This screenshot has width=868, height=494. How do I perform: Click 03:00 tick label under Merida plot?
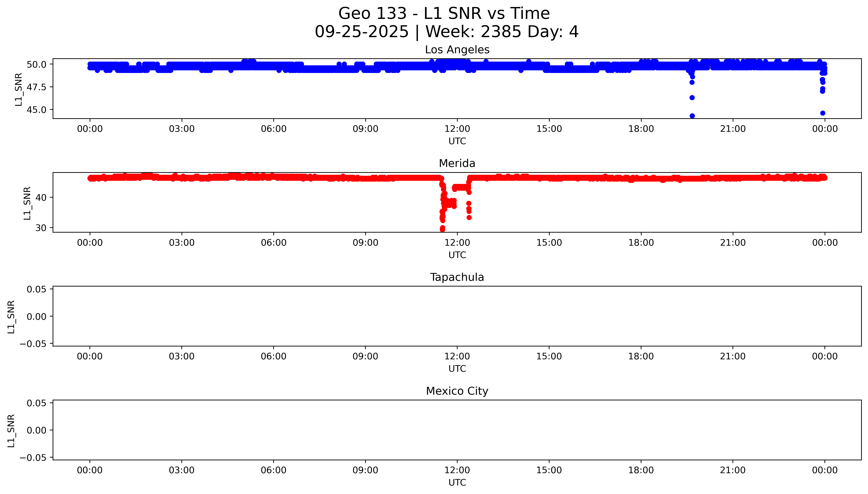(182, 243)
